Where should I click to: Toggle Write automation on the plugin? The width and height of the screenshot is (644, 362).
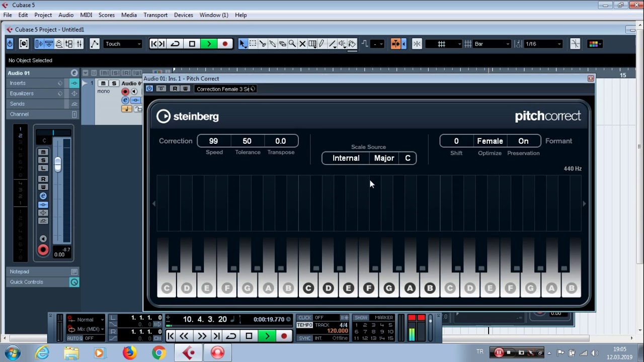point(185,88)
